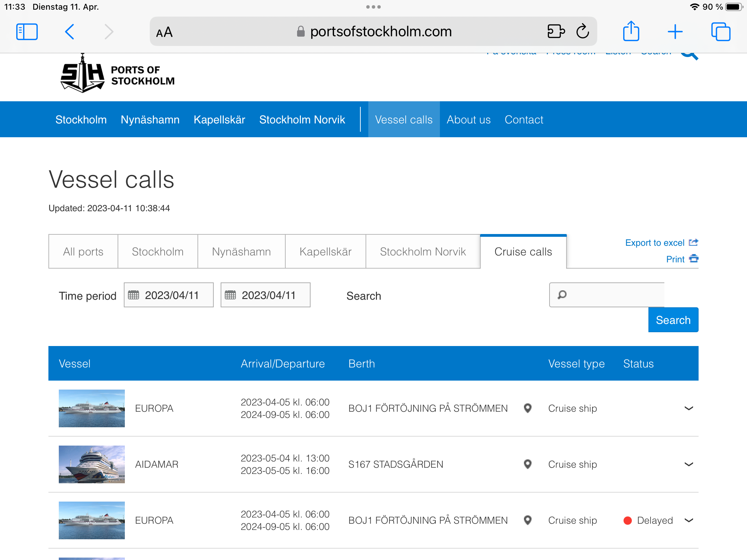Open the Safari share sheet icon
Viewport: 747px width, 560px height.
[x=631, y=31]
